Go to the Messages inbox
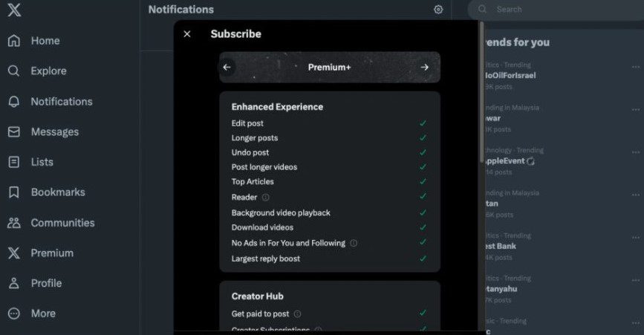 click(43, 131)
